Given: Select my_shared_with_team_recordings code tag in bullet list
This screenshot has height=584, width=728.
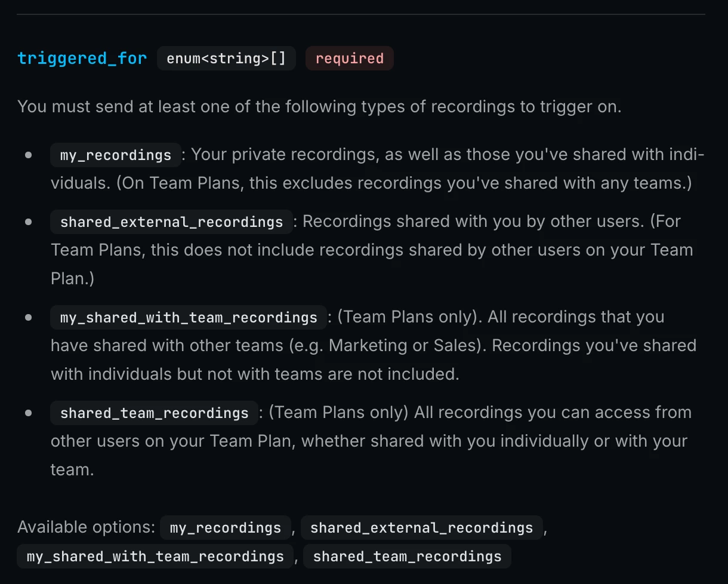Looking at the screenshot, I should [x=189, y=317].
